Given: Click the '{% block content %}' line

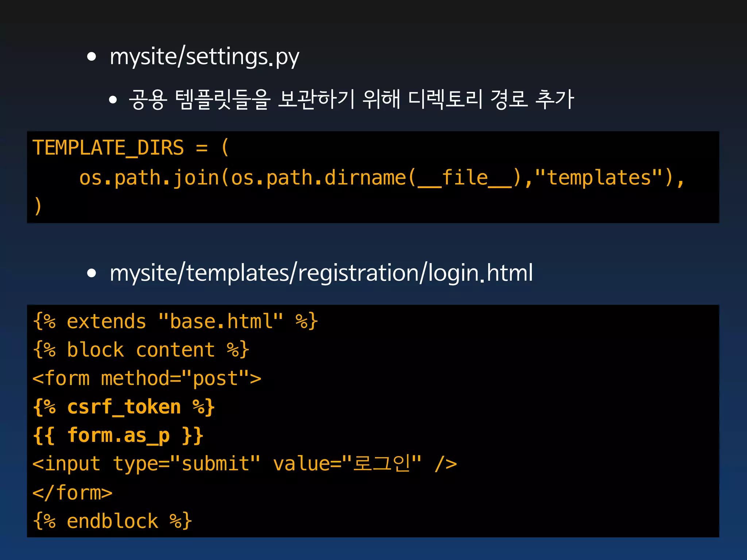Looking at the screenshot, I should click(141, 350).
